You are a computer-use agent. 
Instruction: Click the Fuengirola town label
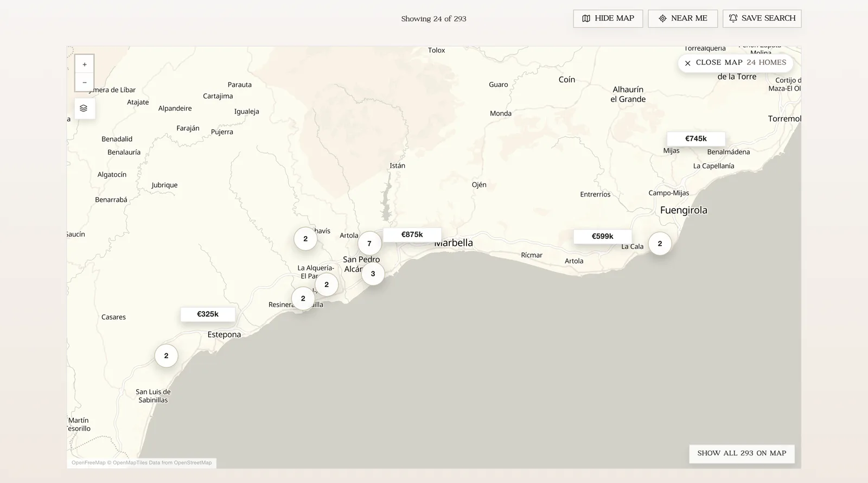684,211
